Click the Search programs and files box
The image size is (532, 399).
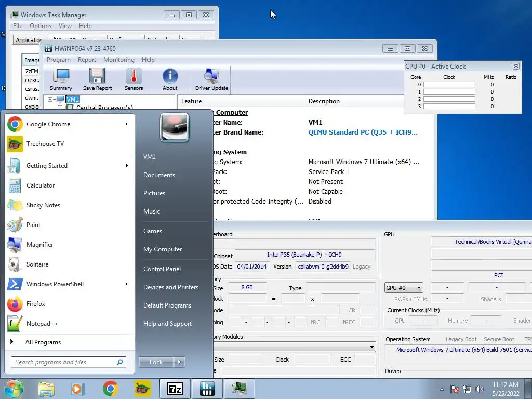[68, 362]
